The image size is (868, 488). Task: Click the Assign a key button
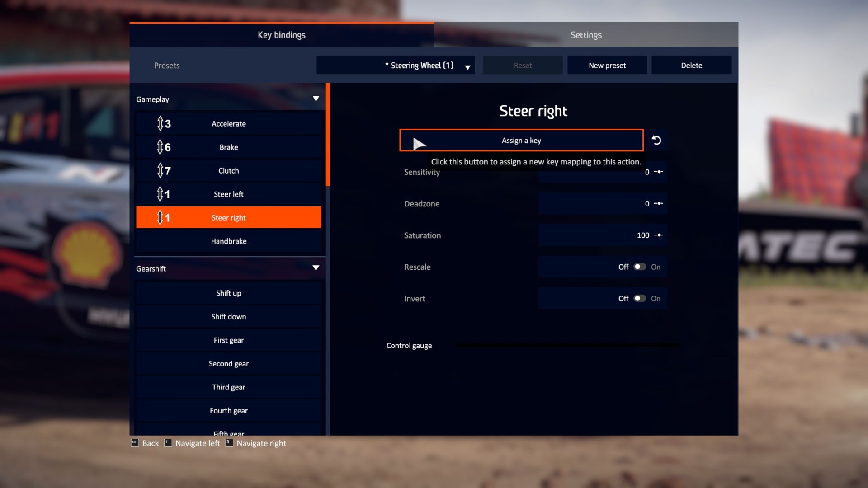522,141
